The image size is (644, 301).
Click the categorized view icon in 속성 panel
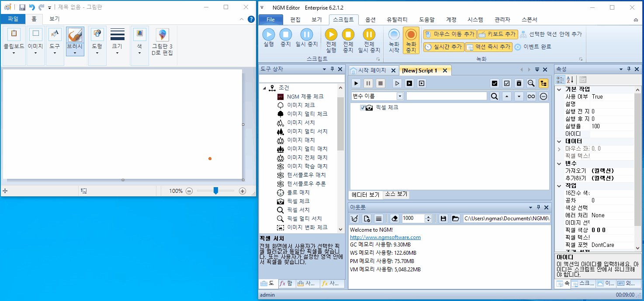tap(560, 80)
